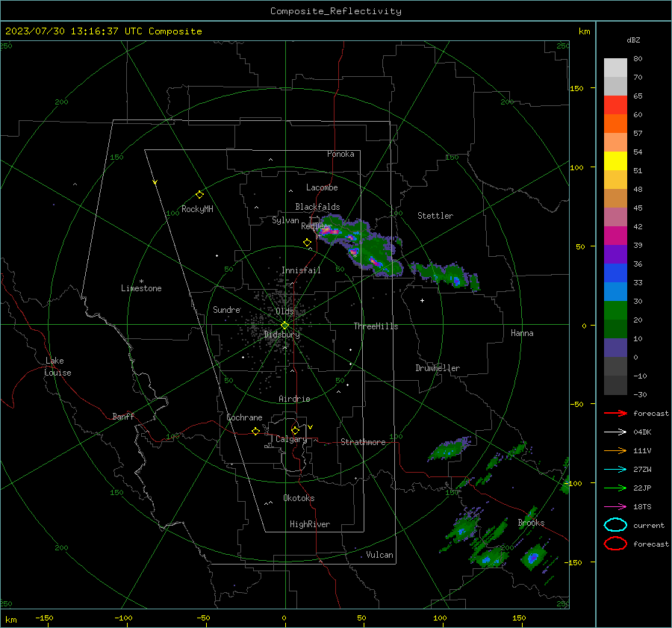Click the red forecast ellipse legend icon

click(x=615, y=544)
